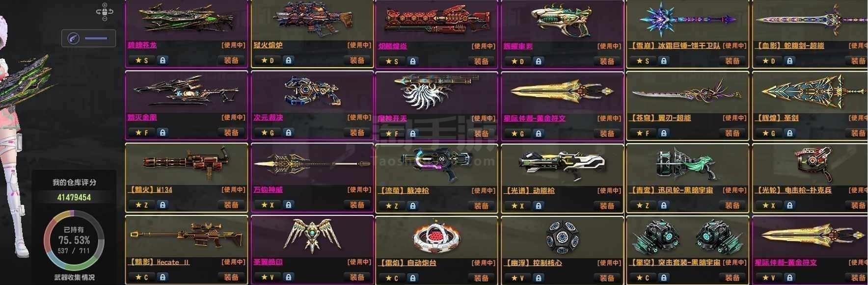868x285 pixels.
Task: Unlock the 【幽浮】控制核心 item padlock
Action: coord(539,278)
